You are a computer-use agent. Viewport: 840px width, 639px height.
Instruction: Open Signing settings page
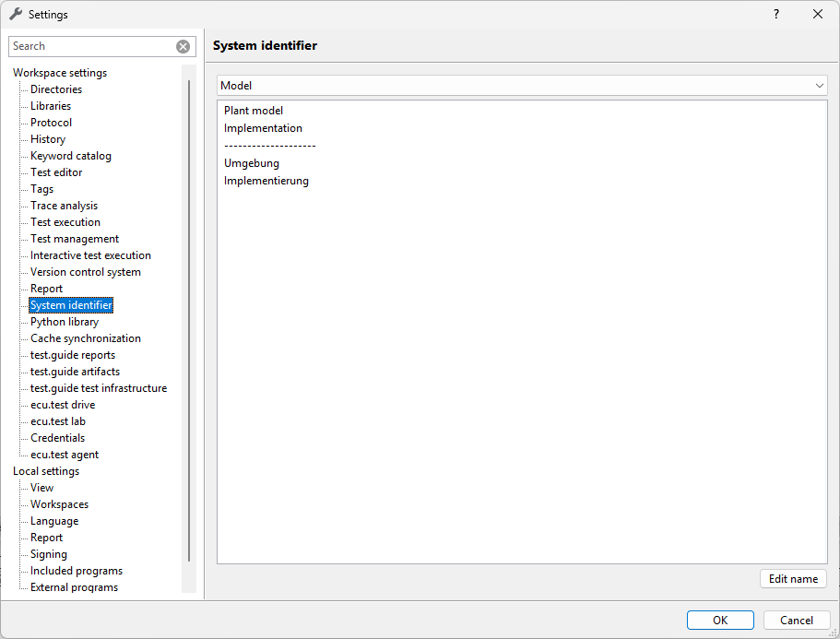click(x=49, y=554)
